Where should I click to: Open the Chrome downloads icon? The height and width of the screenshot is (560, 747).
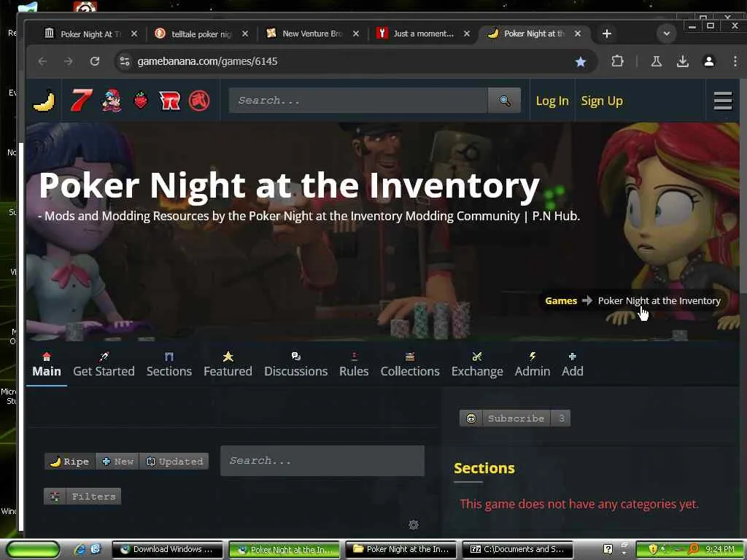click(683, 61)
